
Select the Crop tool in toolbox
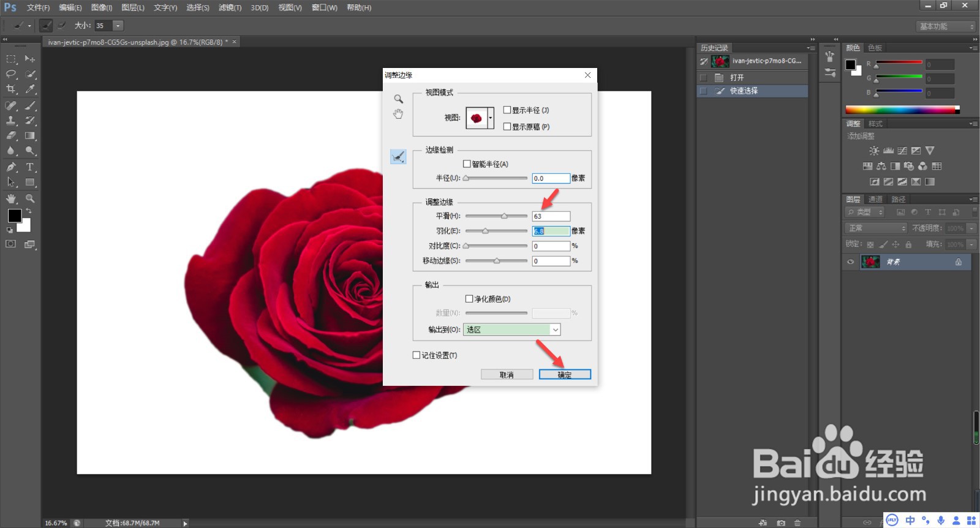pyautogui.click(x=11, y=89)
